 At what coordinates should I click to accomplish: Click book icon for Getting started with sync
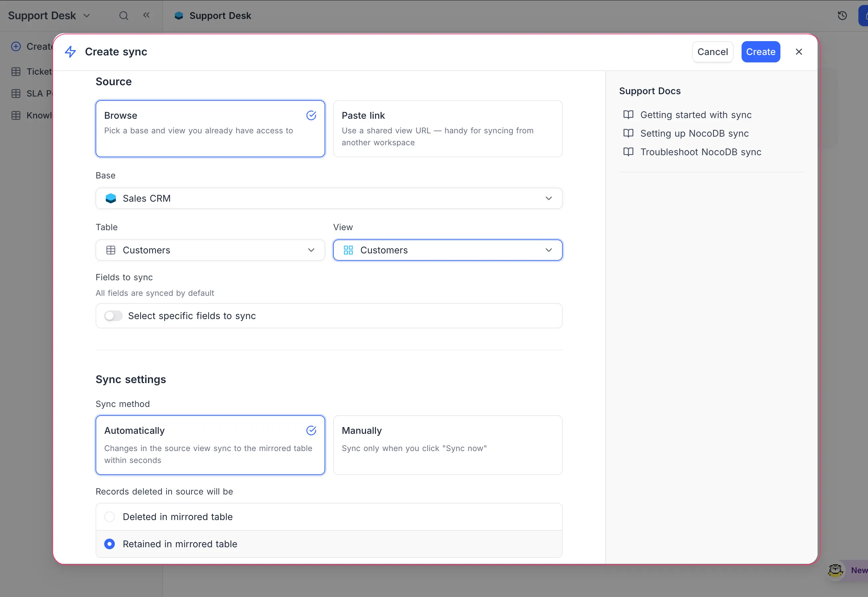coord(628,114)
